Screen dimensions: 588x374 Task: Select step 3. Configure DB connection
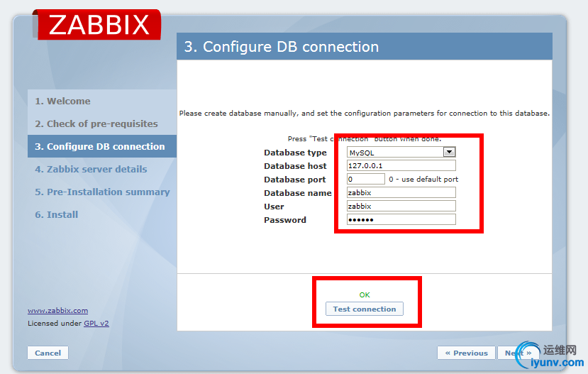tap(102, 146)
